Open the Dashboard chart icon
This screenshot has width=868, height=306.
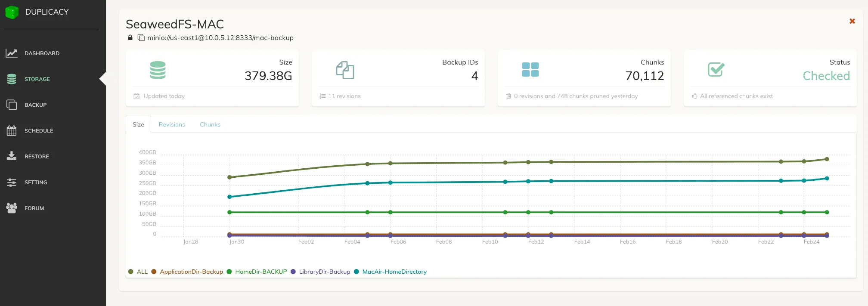point(12,53)
